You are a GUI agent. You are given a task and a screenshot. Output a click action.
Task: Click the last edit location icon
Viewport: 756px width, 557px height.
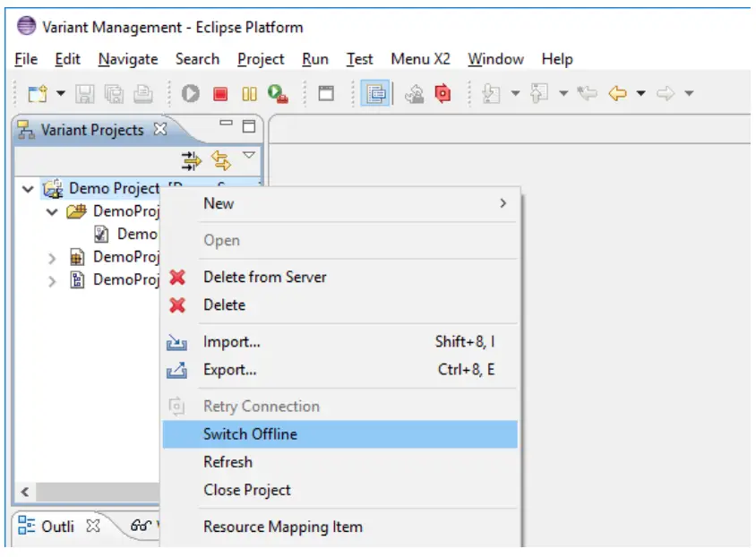coord(588,93)
